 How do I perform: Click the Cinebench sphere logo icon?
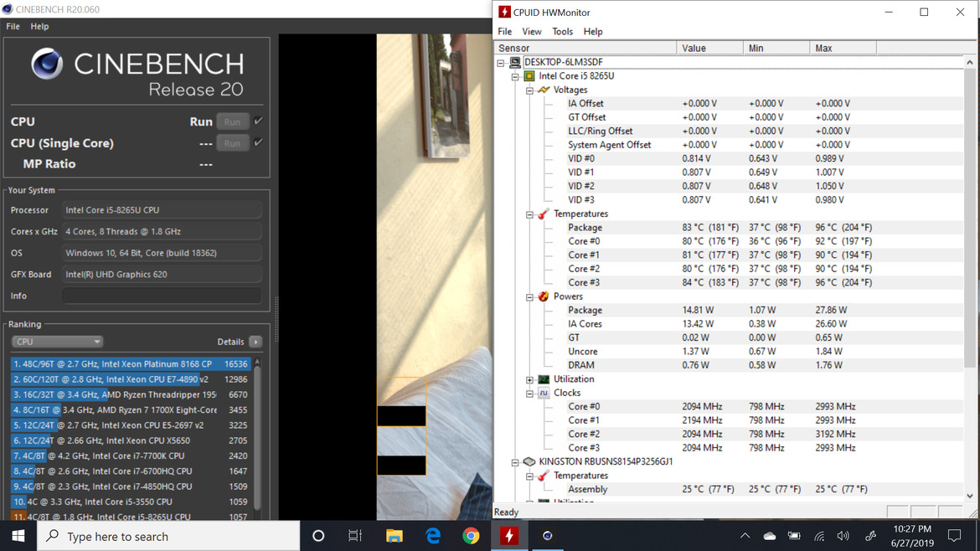point(48,64)
